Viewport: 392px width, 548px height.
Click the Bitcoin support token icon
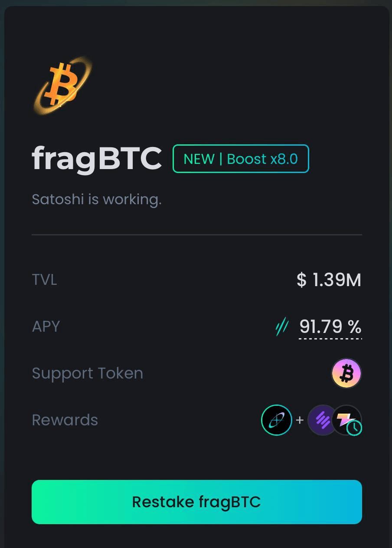[x=346, y=373]
